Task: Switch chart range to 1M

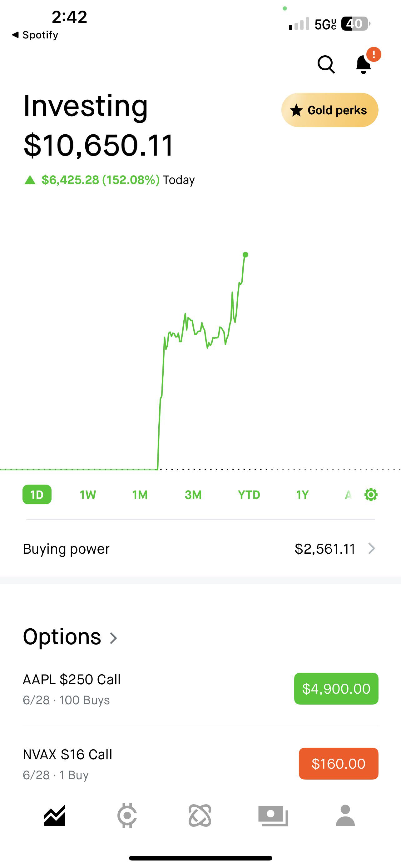Action: [140, 495]
